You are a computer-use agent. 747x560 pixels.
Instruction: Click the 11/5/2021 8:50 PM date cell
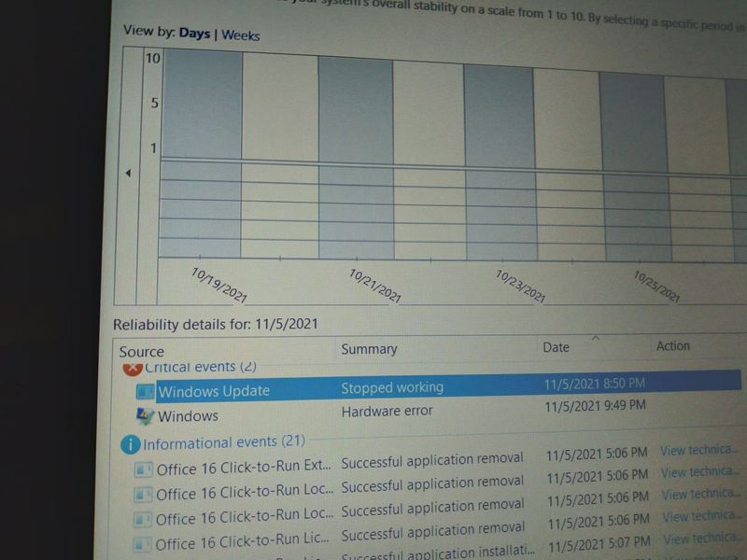[x=595, y=384]
